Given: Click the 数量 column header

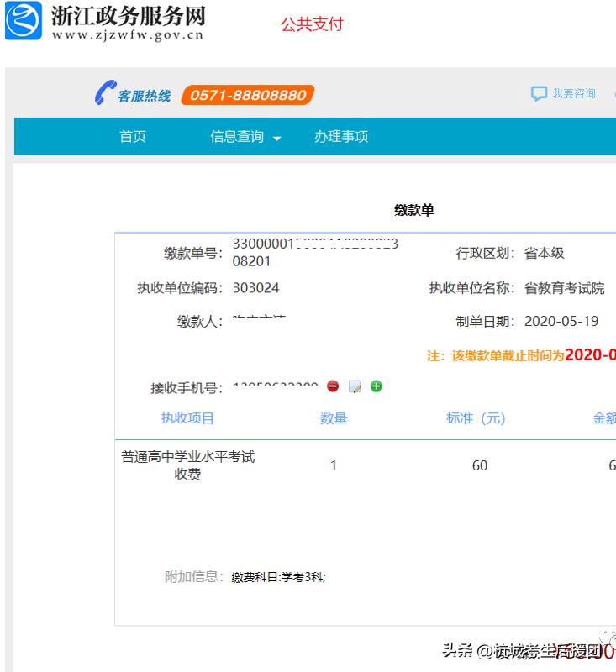Looking at the screenshot, I should pyautogui.click(x=334, y=417).
